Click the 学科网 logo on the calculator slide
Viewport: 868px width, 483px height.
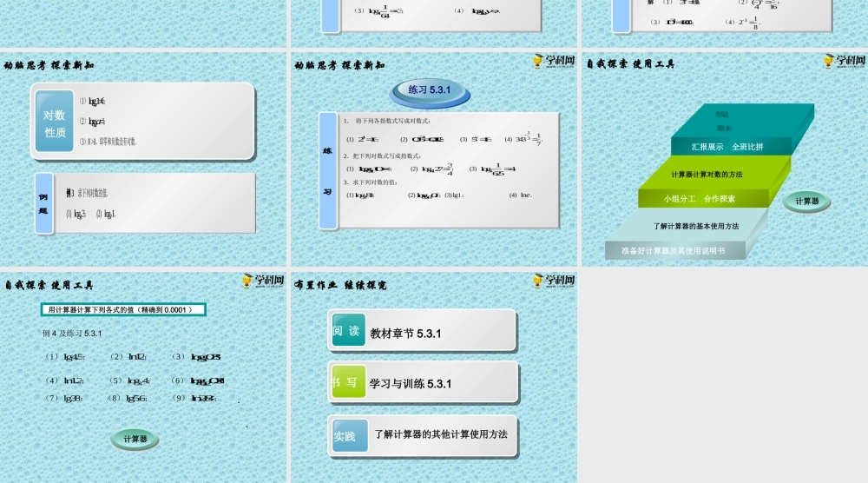click(x=263, y=281)
